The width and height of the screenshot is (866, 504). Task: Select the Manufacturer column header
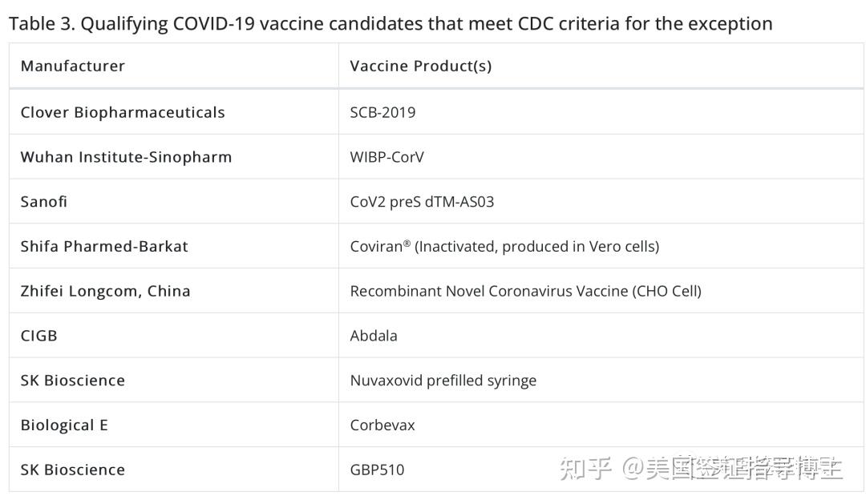click(73, 66)
